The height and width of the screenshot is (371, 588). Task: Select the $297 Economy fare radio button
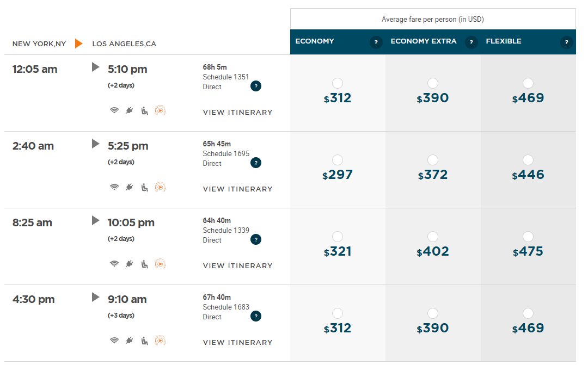coord(338,160)
